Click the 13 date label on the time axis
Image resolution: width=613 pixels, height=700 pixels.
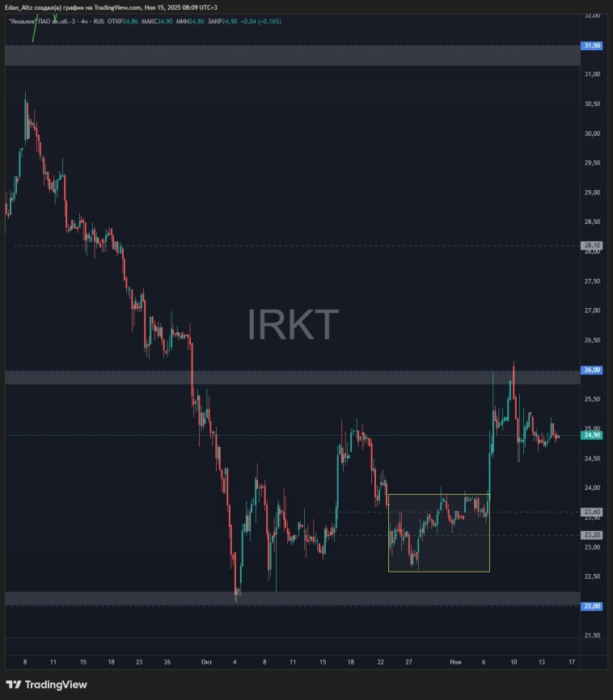542,662
